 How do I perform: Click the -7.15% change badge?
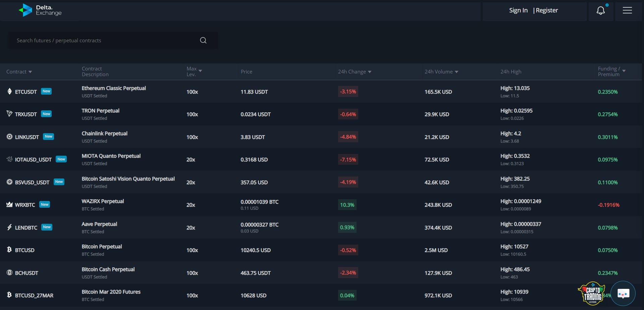[x=348, y=159]
